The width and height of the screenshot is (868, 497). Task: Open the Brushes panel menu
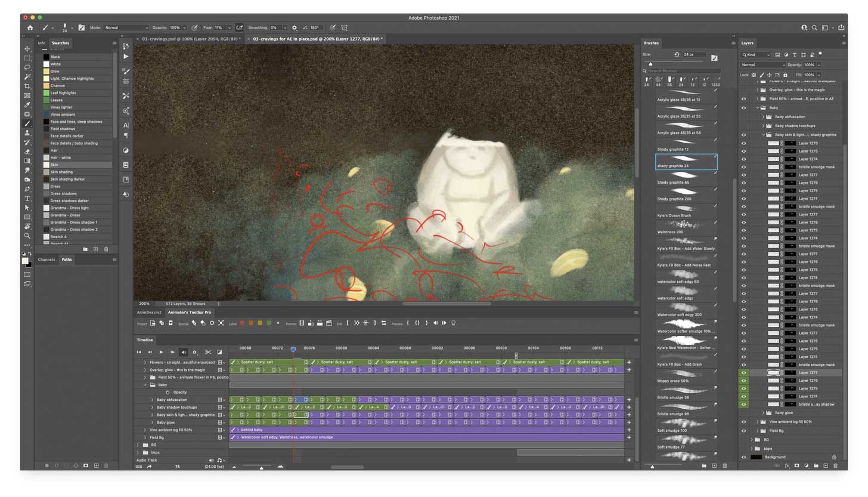733,43
